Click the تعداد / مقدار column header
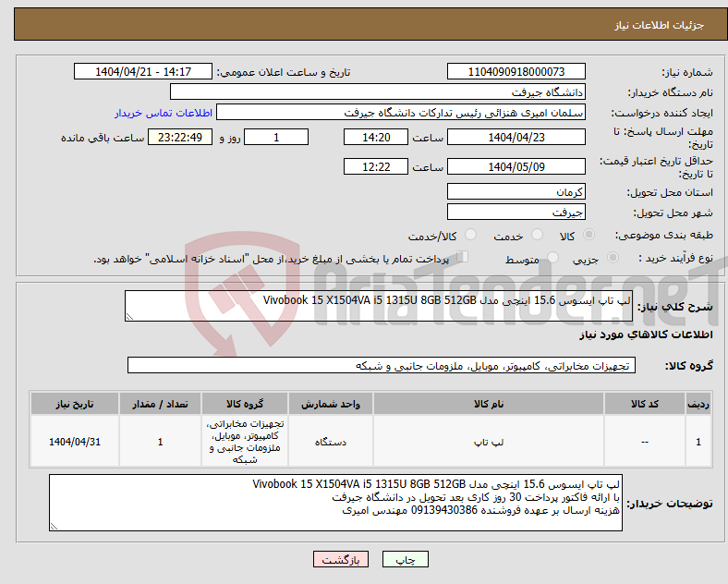The width and height of the screenshot is (728, 584). pos(160,404)
